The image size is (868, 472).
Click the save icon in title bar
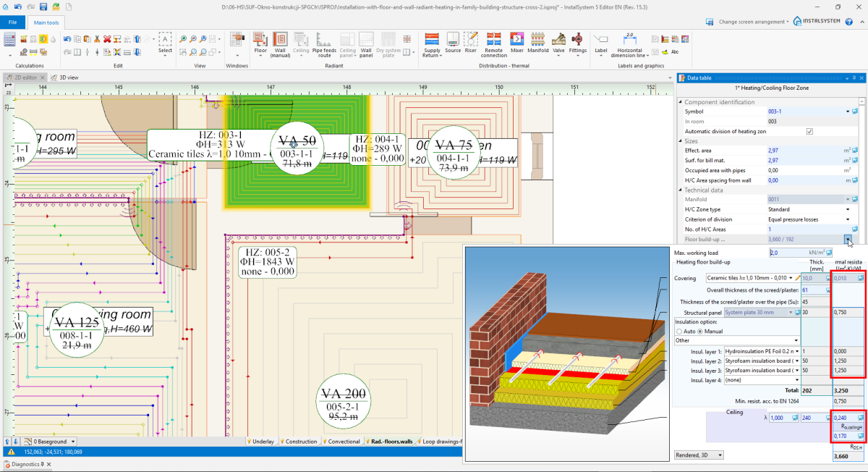coord(44,7)
